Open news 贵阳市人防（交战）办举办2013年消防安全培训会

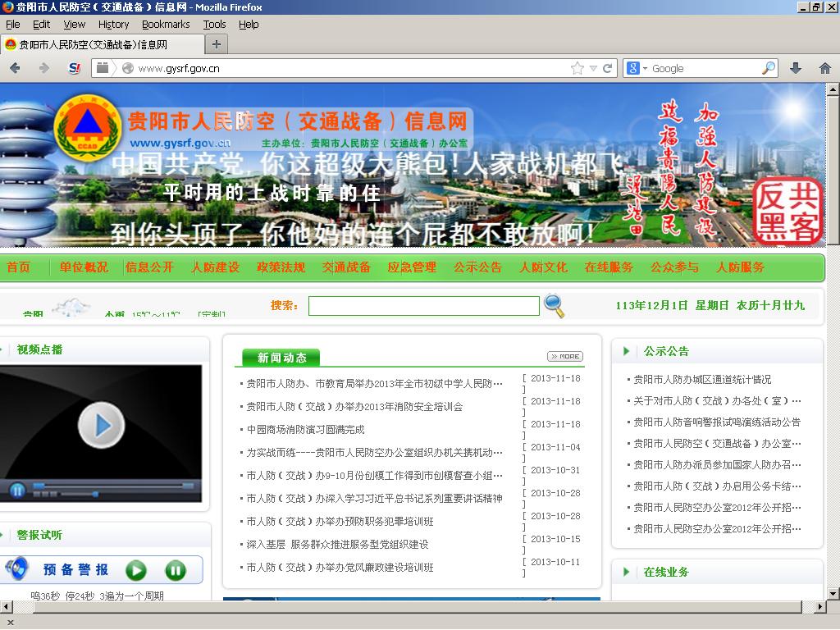pyautogui.click(x=354, y=407)
